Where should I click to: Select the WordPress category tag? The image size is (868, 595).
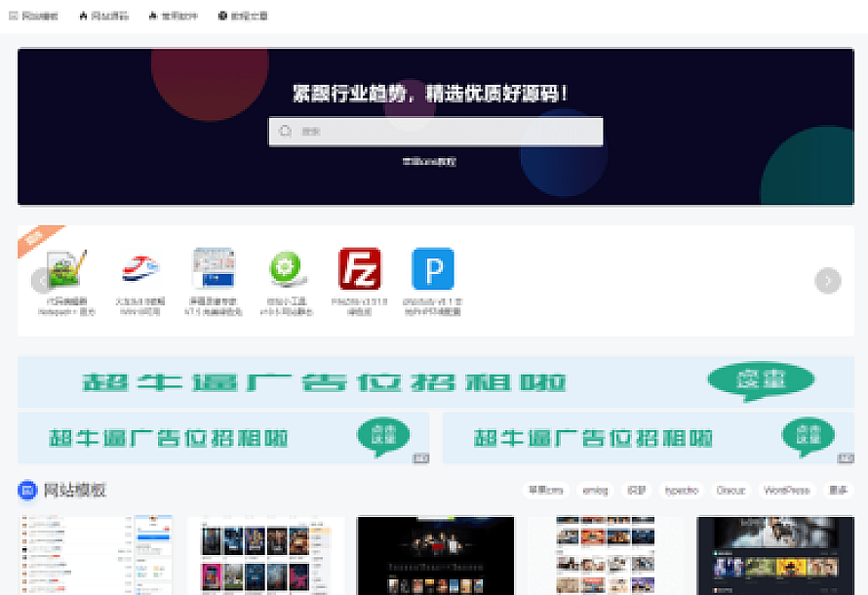coord(786,490)
